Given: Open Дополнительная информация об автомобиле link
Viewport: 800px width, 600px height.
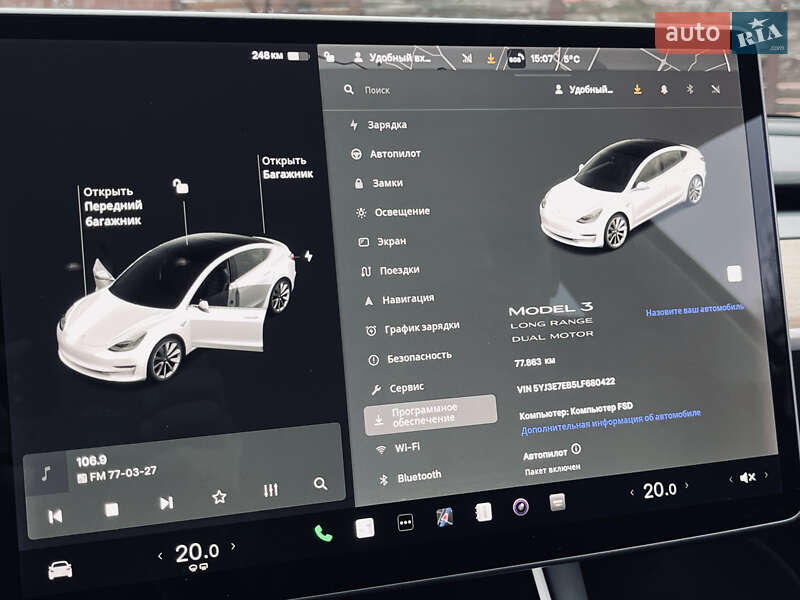Looking at the screenshot, I should tap(611, 422).
